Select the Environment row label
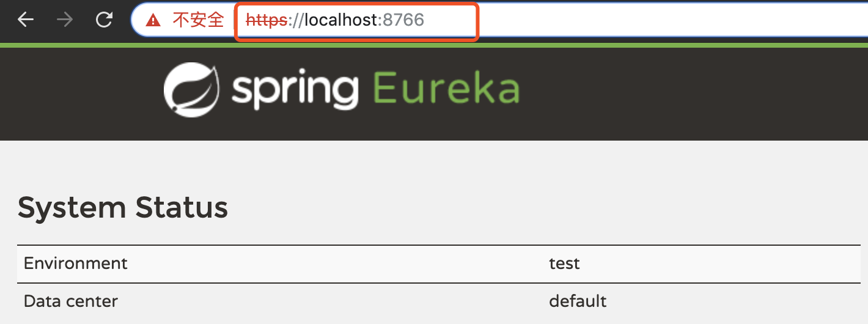Screen dimensions: 868x324 click(x=75, y=263)
